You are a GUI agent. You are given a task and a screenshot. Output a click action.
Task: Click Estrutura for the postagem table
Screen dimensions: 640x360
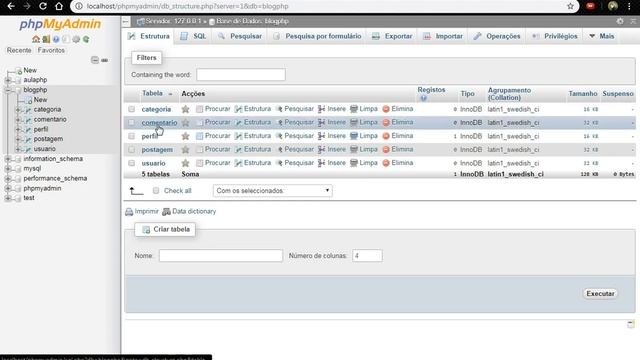(253, 149)
